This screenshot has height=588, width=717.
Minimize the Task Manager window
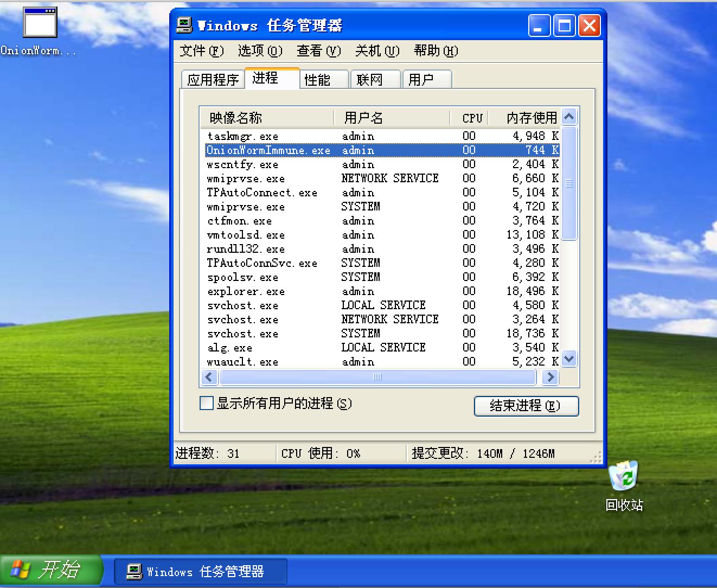539,25
